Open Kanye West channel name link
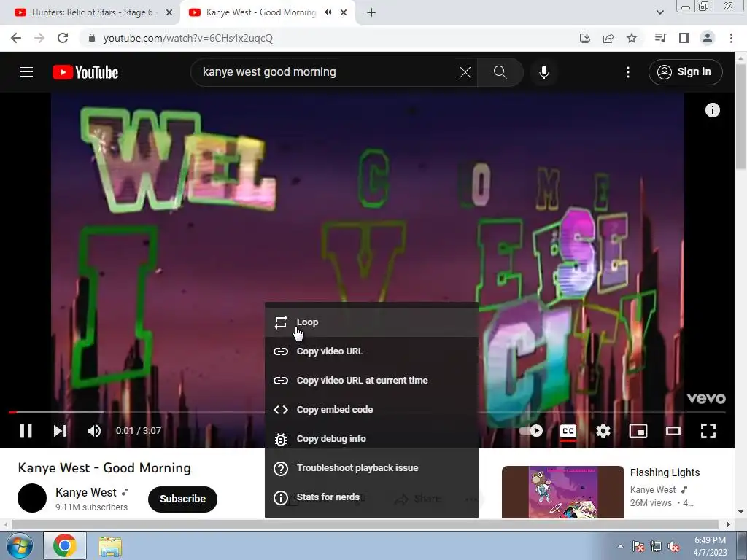Screen dimensions: 747x560 click(x=86, y=492)
